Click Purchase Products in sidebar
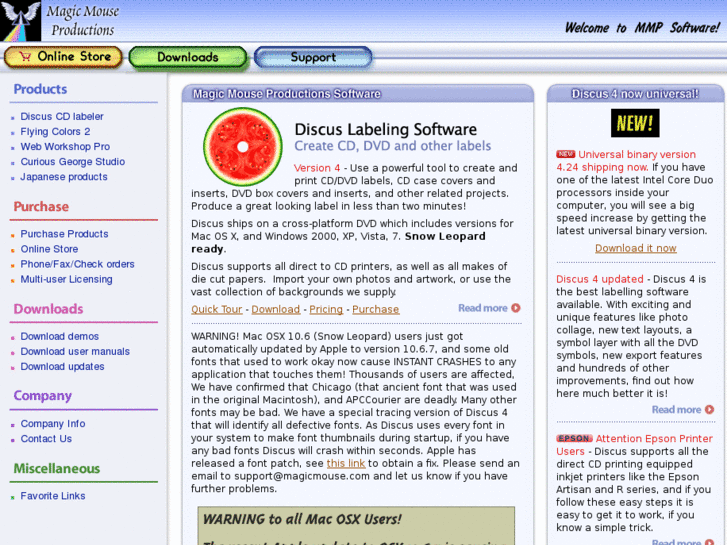 coord(64,234)
